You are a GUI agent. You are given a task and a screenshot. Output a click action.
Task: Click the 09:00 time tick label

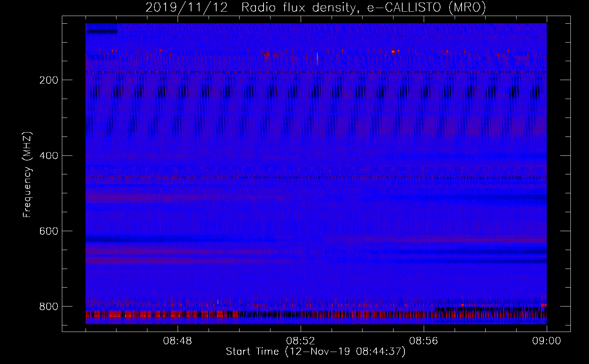tap(547, 341)
